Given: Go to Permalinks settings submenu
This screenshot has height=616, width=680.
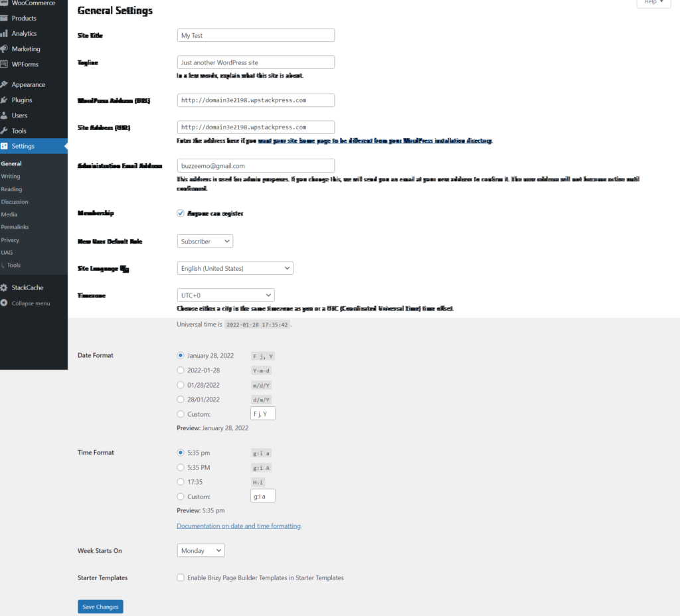Looking at the screenshot, I should 15,227.
